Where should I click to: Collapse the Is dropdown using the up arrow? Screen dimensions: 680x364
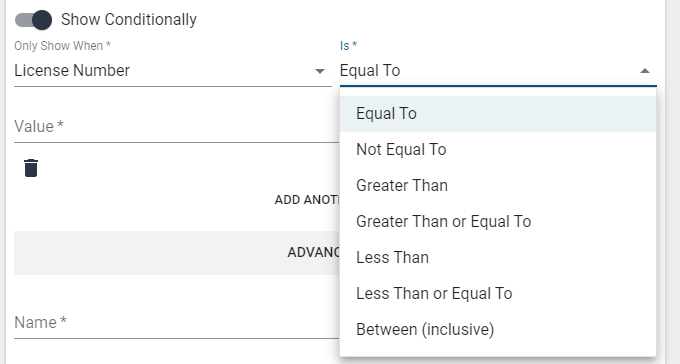pyautogui.click(x=645, y=71)
